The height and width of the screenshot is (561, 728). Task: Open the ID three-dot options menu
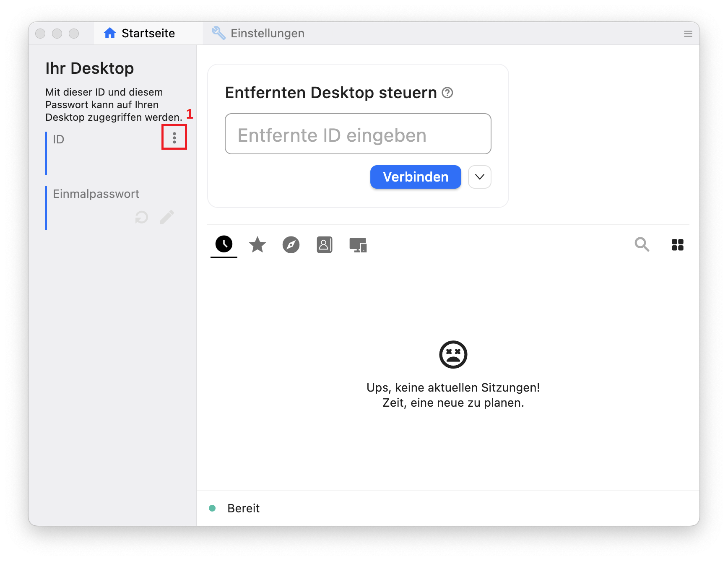174,138
